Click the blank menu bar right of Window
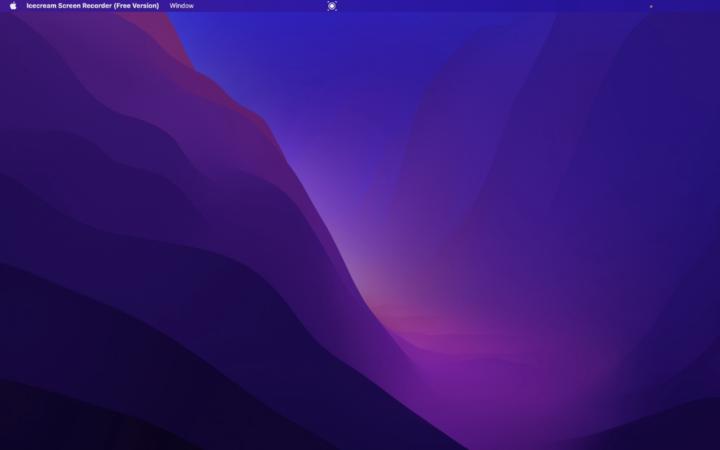 coord(260,6)
